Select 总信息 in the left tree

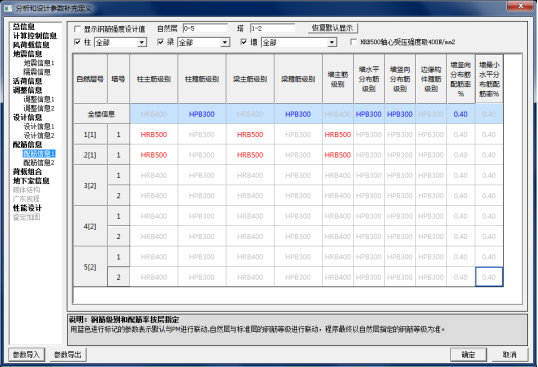[x=24, y=27]
